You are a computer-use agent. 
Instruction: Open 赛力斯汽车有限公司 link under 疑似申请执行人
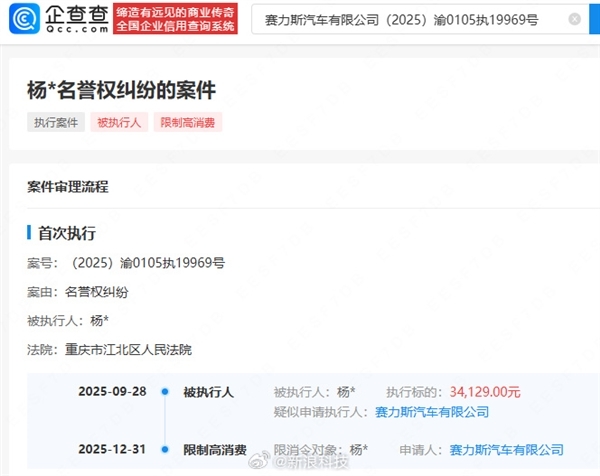[x=432, y=411]
